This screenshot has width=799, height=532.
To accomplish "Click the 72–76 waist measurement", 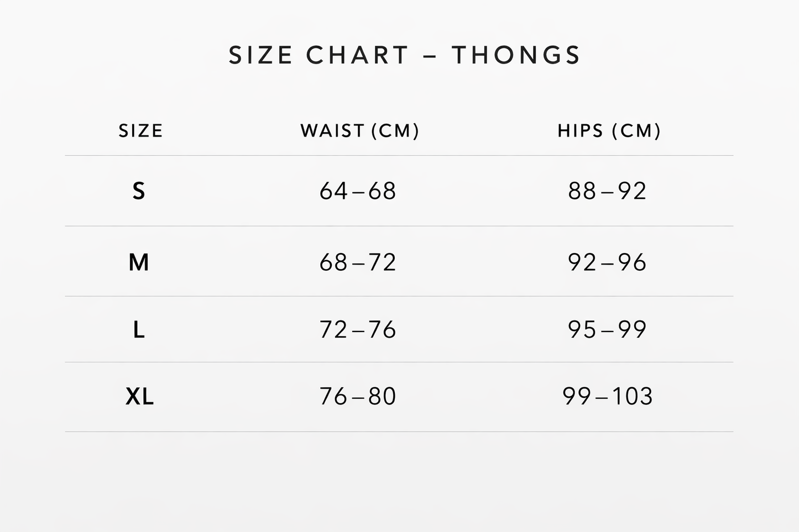I will [x=358, y=330].
